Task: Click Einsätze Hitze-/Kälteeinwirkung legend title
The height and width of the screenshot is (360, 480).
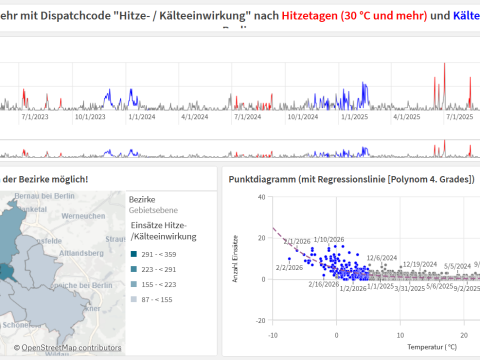Action: [163, 231]
